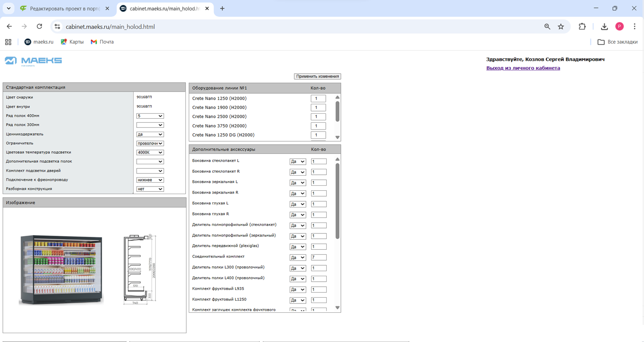Viewport: 644px width, 342px height.
Task: Click the MAEKS logo
Action: pyautogui.click(x=34, y=61)
